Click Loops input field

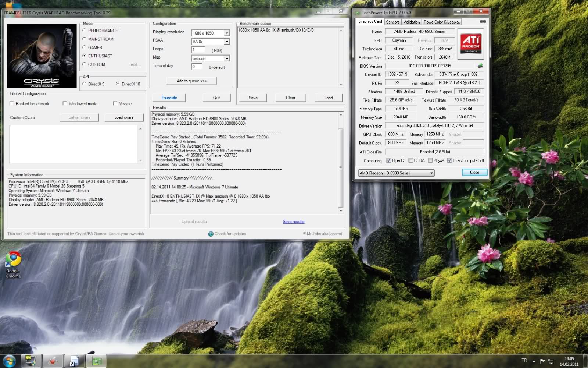tap(198, 50)
